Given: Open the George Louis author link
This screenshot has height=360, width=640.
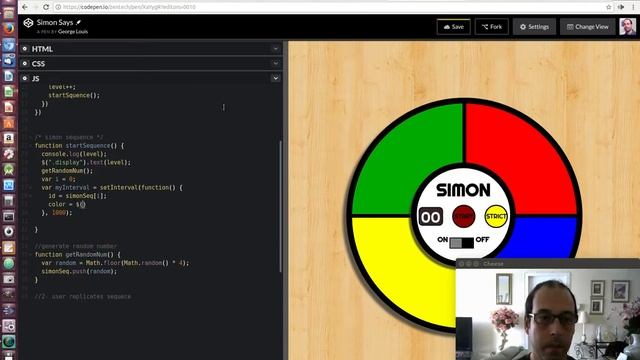Looking at the screenshot, I should click(x=73, y=31).
